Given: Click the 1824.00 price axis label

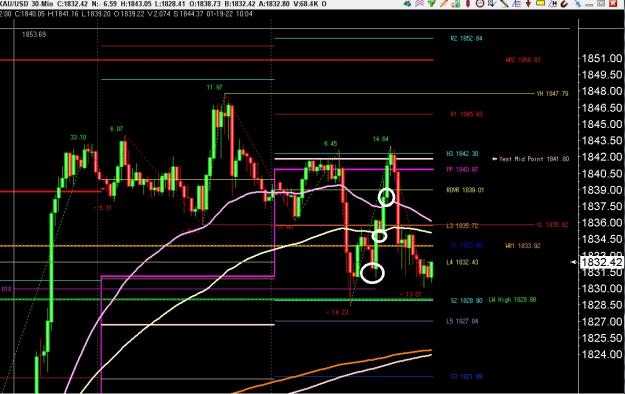Looking at the screenshot, I should tap(602, 354).
